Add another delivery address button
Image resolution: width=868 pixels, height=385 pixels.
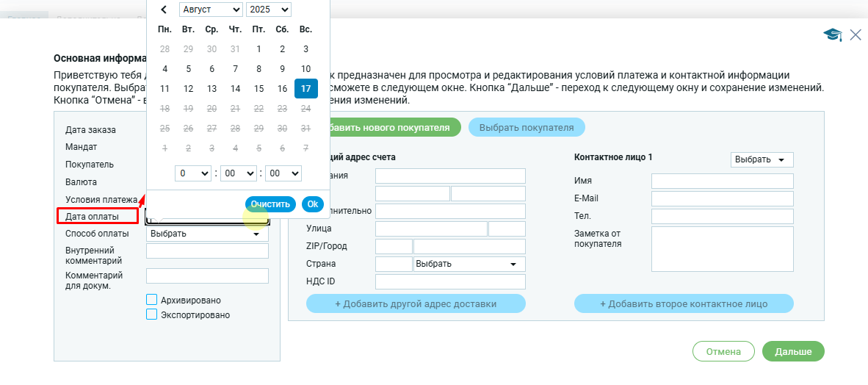point(416,303)
